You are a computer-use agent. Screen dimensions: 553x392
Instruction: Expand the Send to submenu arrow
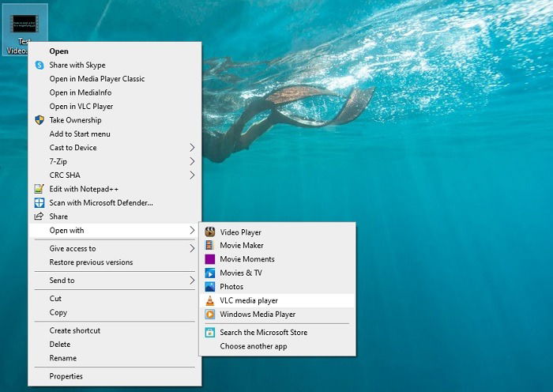pos(192,281)
